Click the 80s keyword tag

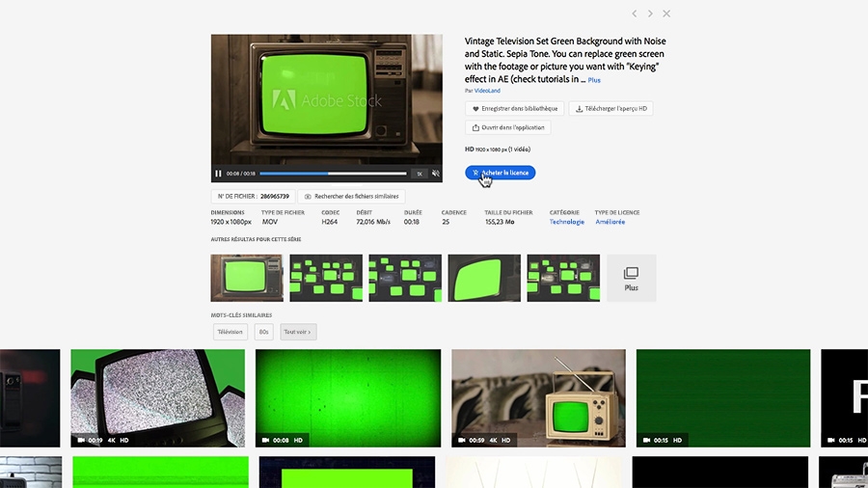click(x=263, y=332)
